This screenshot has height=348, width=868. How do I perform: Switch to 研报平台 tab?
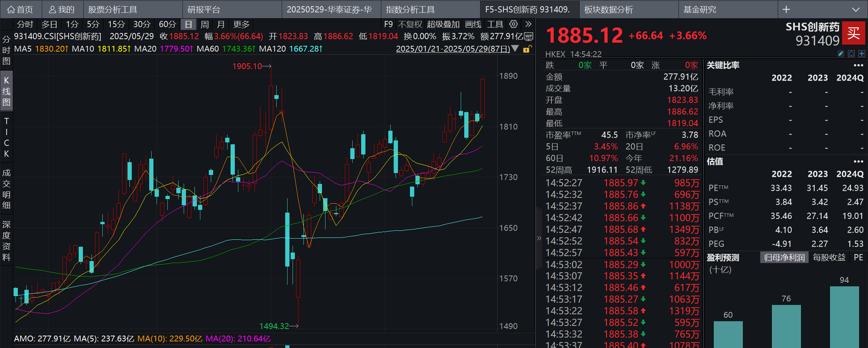tap(232, 9)
